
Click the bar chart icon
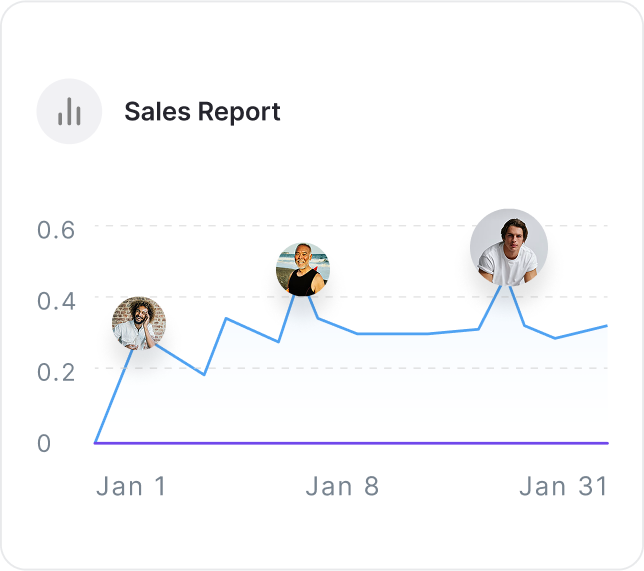69,111
